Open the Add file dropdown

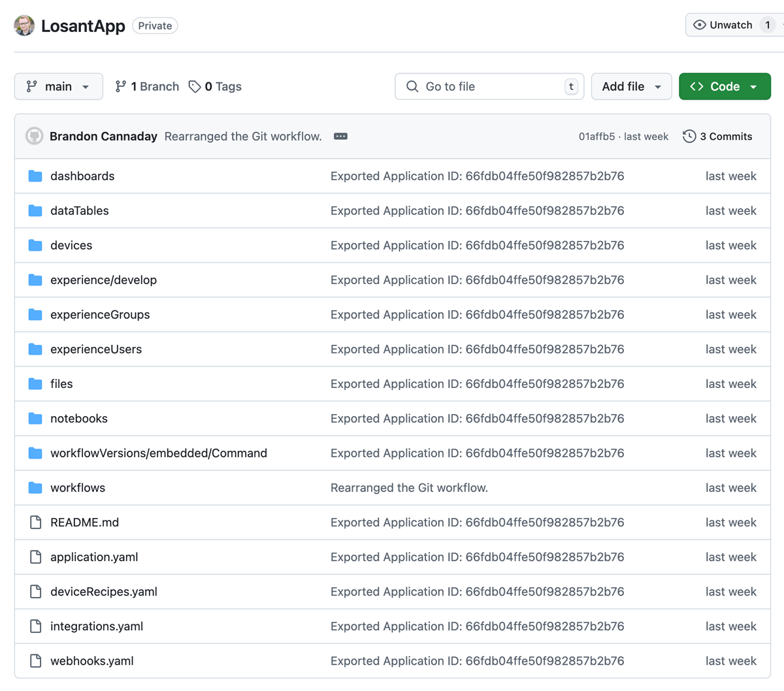click(631, 86)
